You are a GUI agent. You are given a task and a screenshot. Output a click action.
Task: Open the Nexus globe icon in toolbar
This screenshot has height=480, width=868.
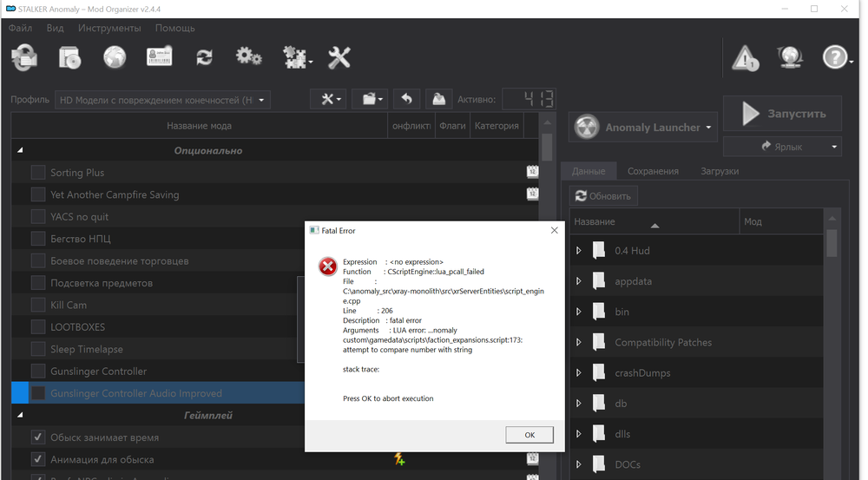[x=115, y=57]
